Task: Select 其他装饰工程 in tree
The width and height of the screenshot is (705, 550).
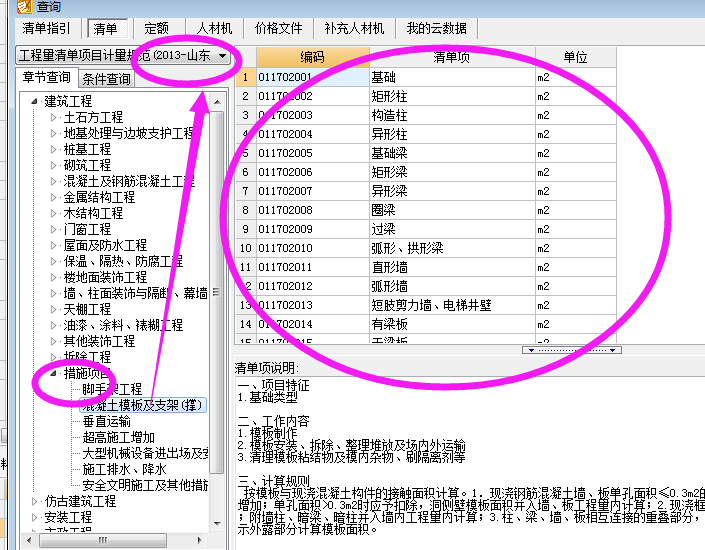Action: tap(99, 341)
